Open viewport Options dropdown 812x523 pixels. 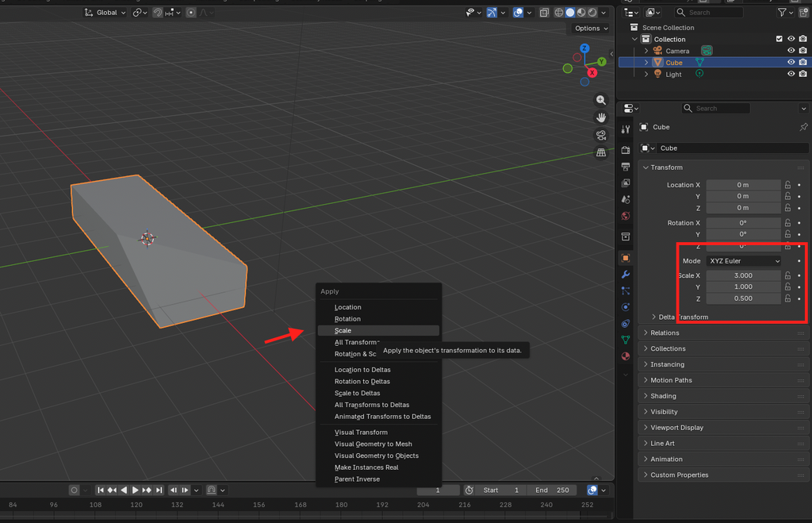click(591, 29)
